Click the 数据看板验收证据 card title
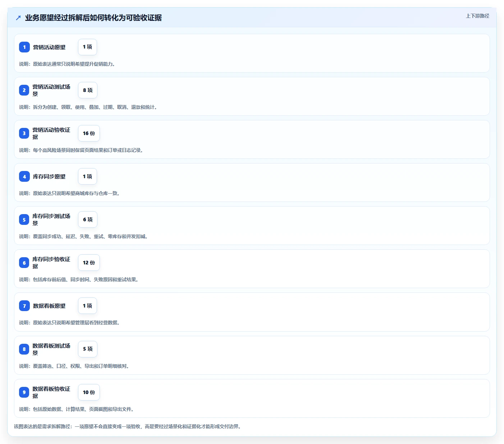 pyautogui.click(x=51, y=392)
